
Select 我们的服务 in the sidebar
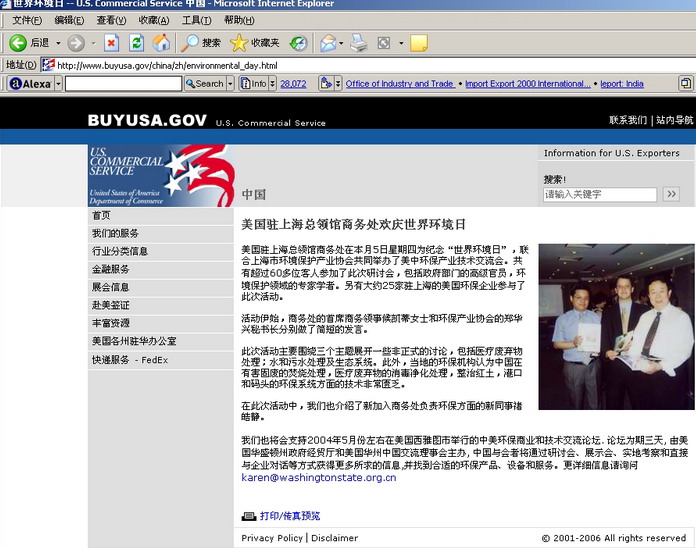[161, 233]
